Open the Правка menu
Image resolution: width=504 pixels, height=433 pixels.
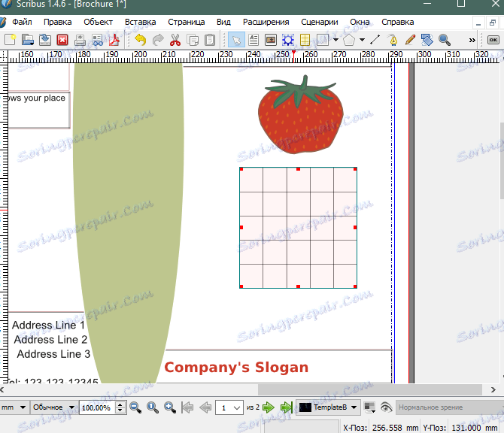pyautogui.click(x=57, y=22)
